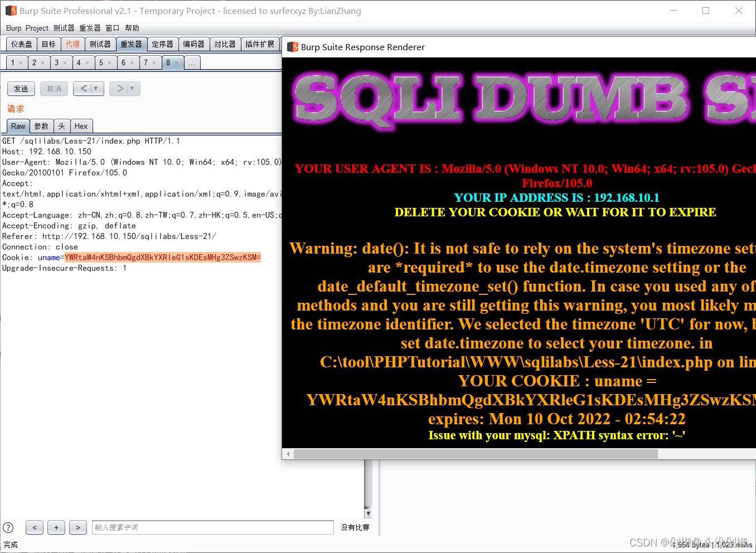
Task: Click the Upgrade-Insecure-Requests header line
Action: coord(64,268)
